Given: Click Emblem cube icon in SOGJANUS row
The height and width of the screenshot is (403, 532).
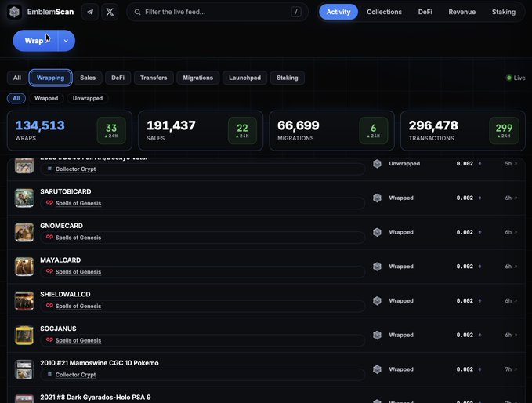Looking at the screenshot, I should pyautogui.click(x=377, y=335).
